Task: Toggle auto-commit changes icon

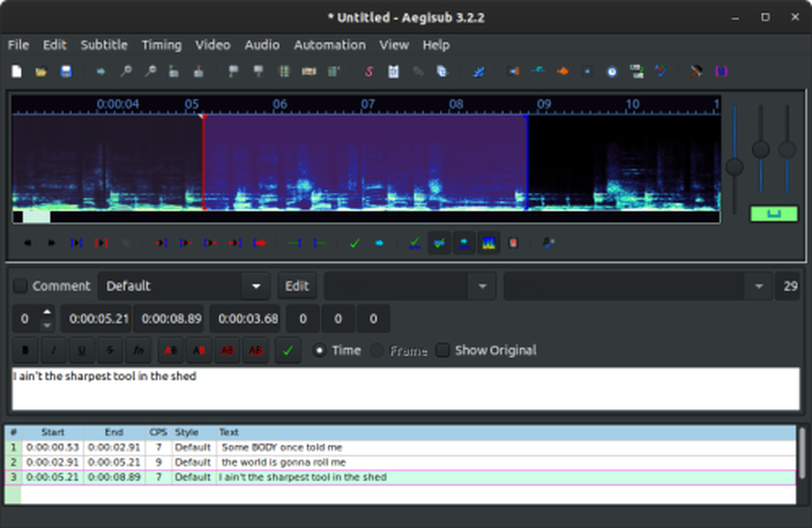Action: (x=415, y=243)
